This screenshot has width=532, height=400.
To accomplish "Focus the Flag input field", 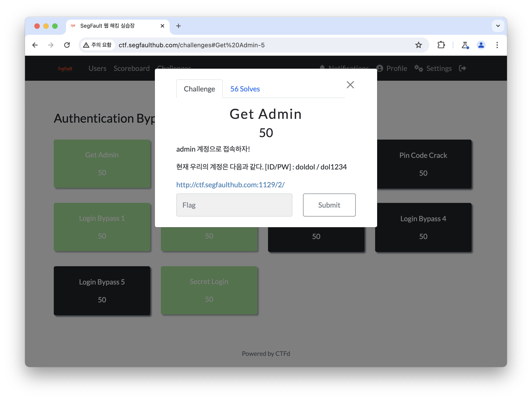I will tap(234, 205).
